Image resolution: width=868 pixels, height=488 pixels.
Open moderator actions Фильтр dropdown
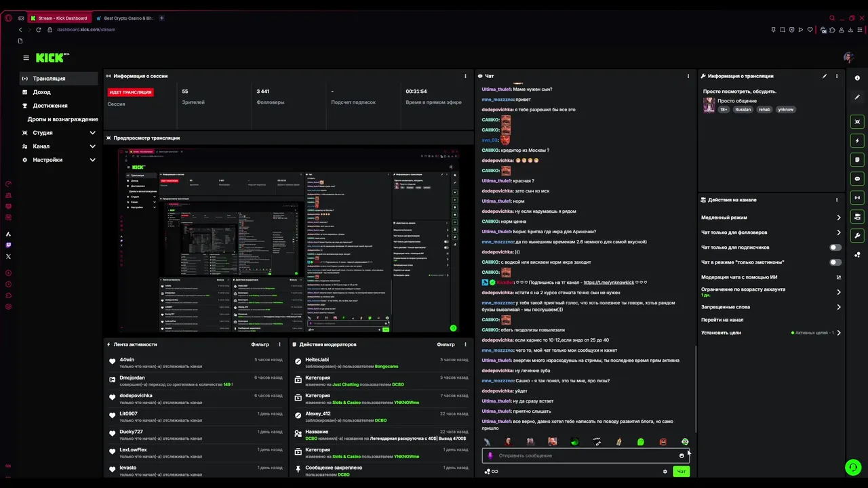tap(446, 344)
